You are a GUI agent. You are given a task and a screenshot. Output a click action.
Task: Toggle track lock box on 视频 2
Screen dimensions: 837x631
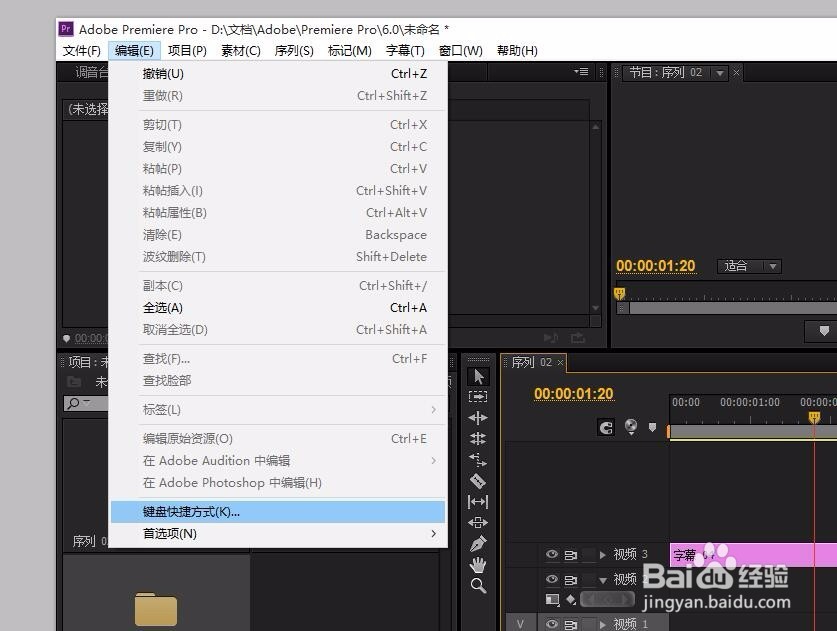(588, 580)
